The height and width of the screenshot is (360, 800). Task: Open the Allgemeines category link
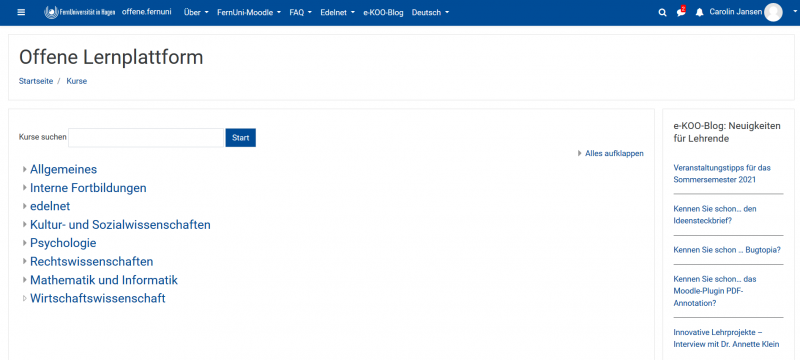coord(63,169)
